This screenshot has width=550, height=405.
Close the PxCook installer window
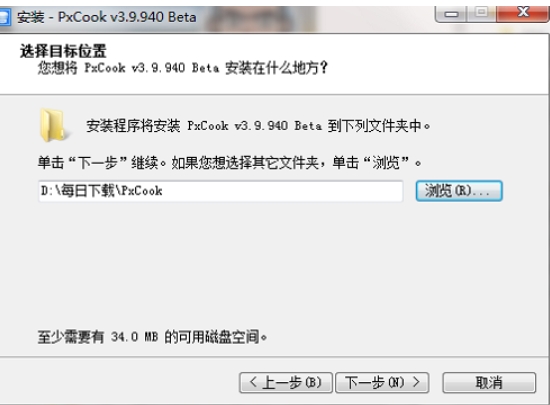(523, 13)
